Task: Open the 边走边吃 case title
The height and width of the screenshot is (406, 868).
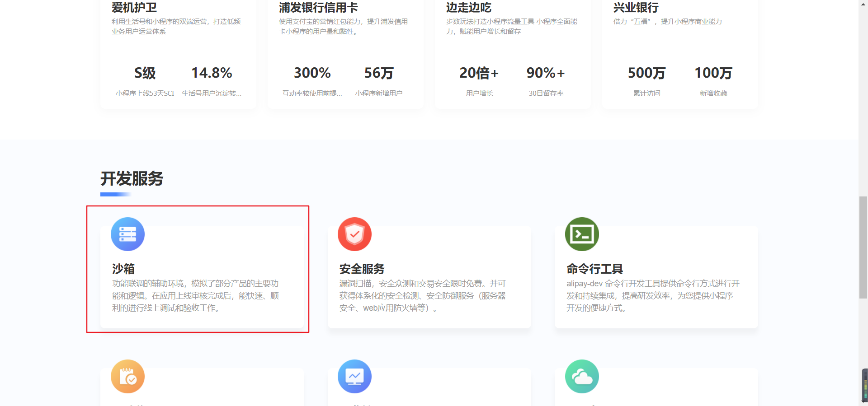Action: coord(468,7)
